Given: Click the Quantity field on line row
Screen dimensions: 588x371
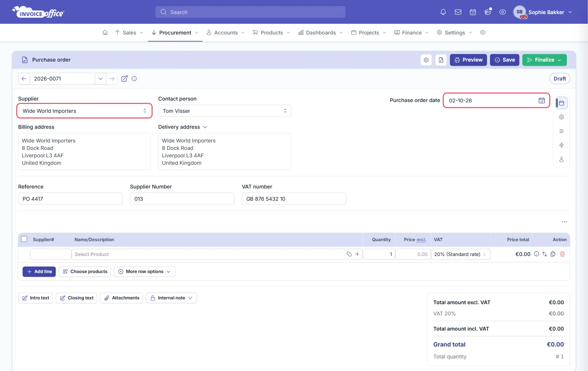Looking at the screenshot, I should tap(379, 254).
